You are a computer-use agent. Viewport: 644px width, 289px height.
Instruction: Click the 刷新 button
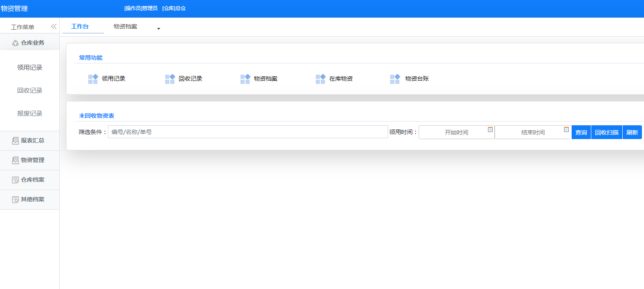click(632, 132)
